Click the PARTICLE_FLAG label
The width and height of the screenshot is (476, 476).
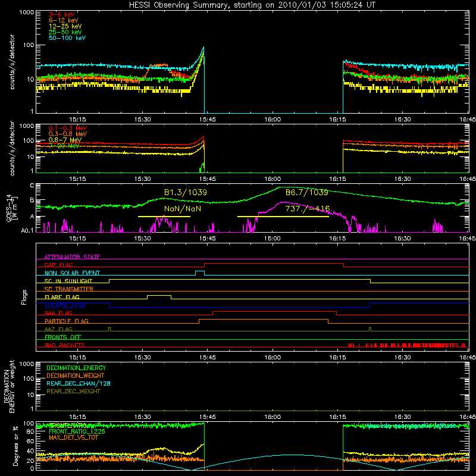[67, 321]
